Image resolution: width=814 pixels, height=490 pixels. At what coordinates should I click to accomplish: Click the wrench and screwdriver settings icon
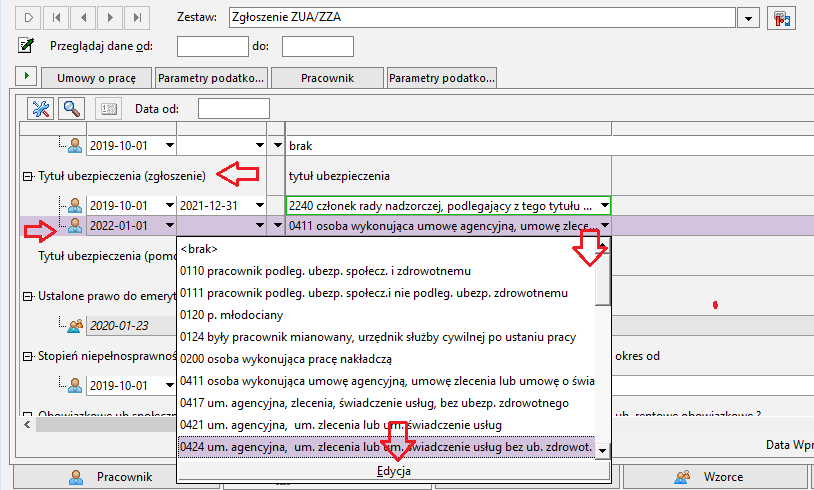[40, 108]
